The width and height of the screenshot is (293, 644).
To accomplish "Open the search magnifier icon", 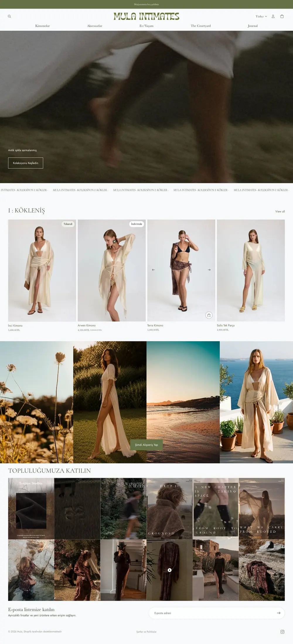I will pos(9,16).
